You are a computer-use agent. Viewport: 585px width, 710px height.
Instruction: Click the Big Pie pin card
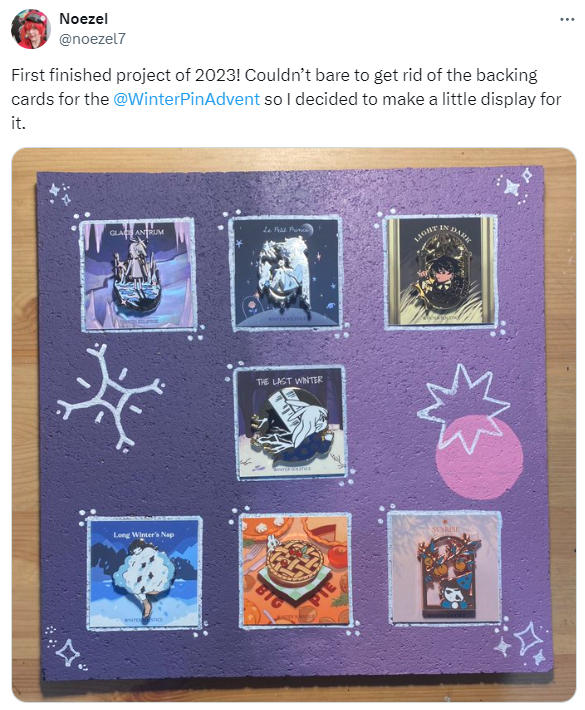[x=295, y=570]
